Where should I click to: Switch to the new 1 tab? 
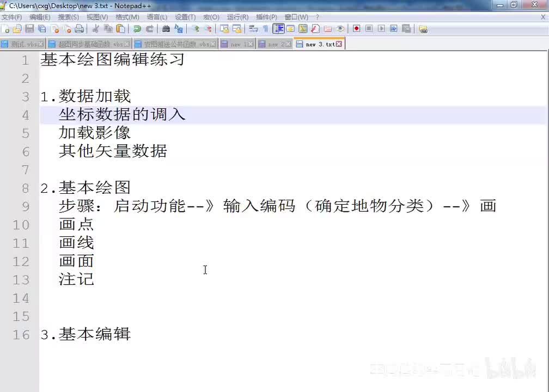point(237,44)
